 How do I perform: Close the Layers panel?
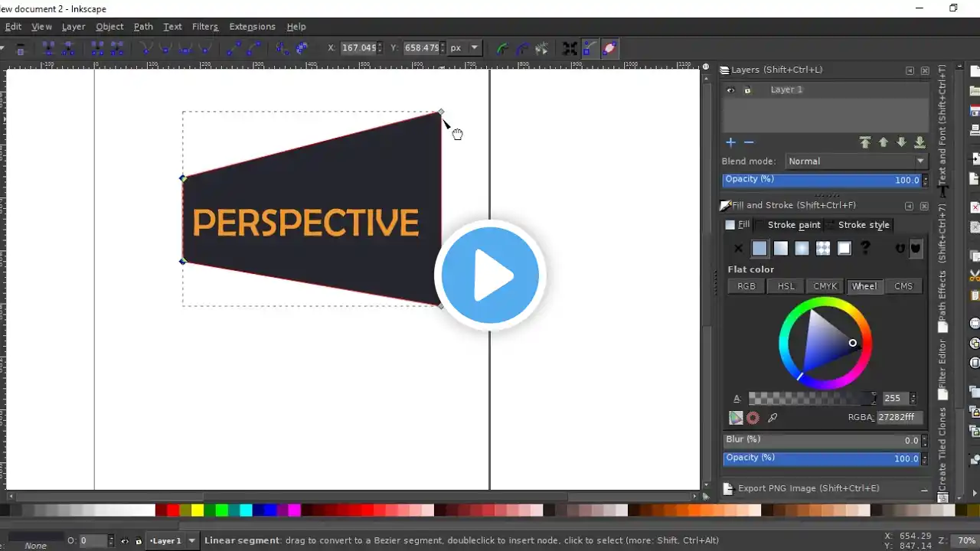(925, 70)
